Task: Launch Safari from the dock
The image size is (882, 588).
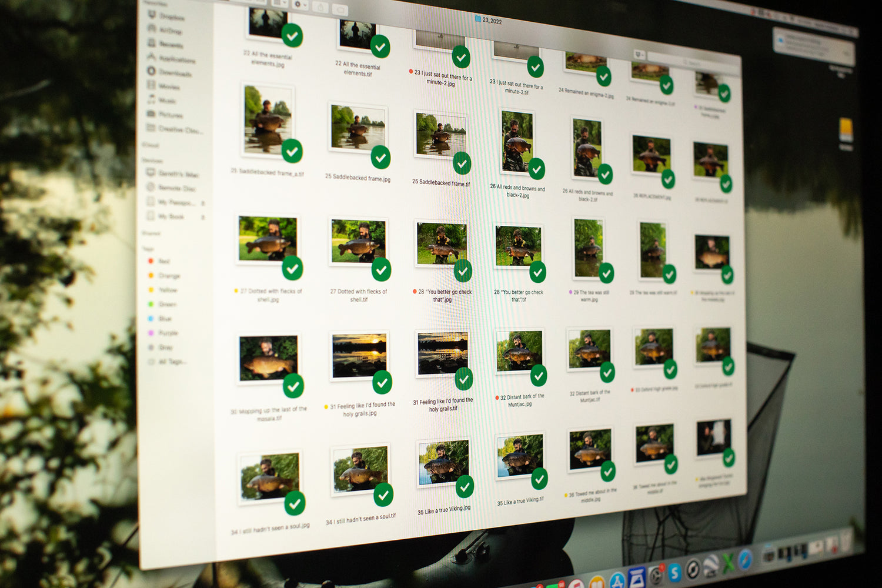Action: click(x=745, y=559)
